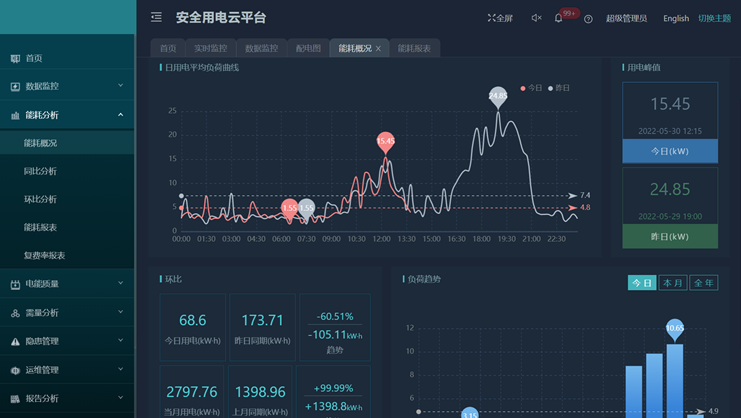Click the 能耗分析 bar chart icon

click(x=15, y=115)
